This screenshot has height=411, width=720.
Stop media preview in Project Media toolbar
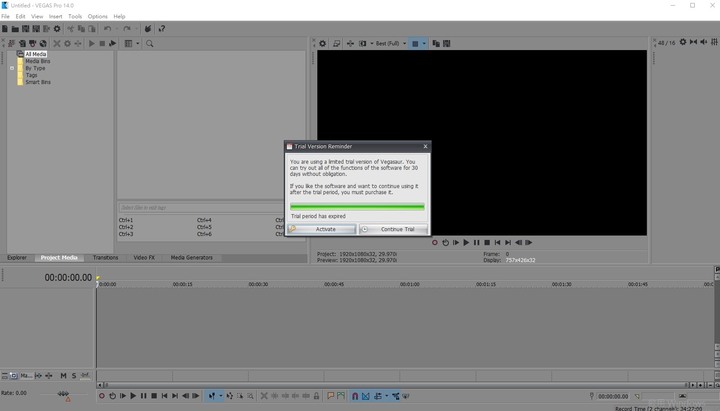click(x=102, y=43)
